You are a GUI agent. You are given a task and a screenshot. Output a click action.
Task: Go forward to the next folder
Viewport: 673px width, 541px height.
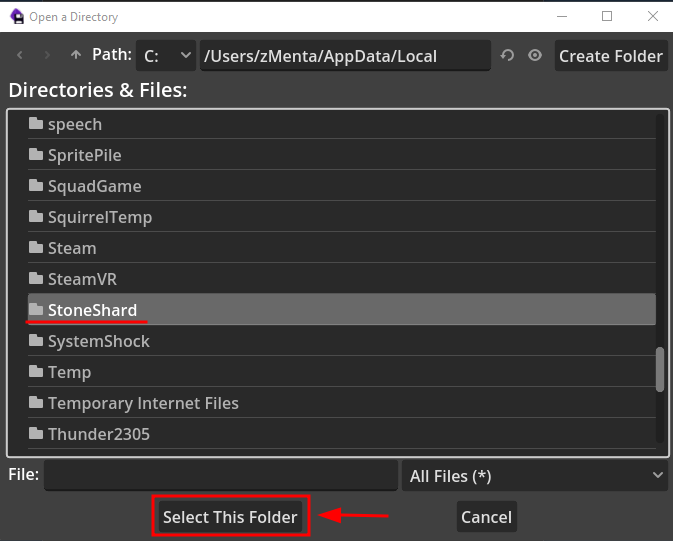coord(48,55)
